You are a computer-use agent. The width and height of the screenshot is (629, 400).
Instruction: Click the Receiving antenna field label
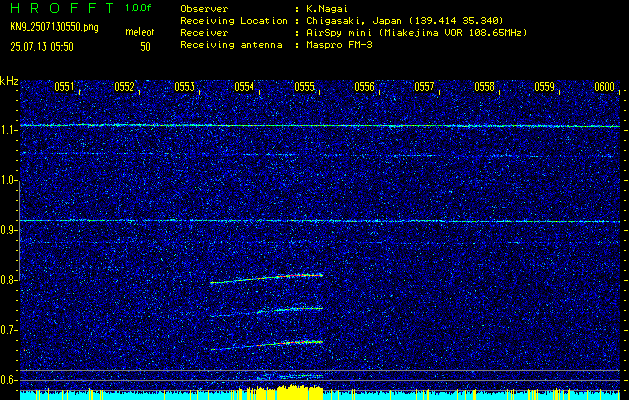[231, 45]
